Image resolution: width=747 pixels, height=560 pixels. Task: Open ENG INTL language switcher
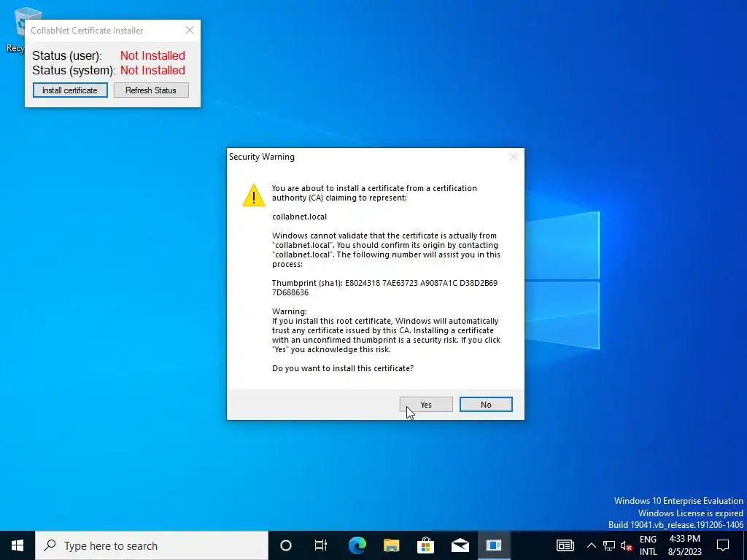648,545
